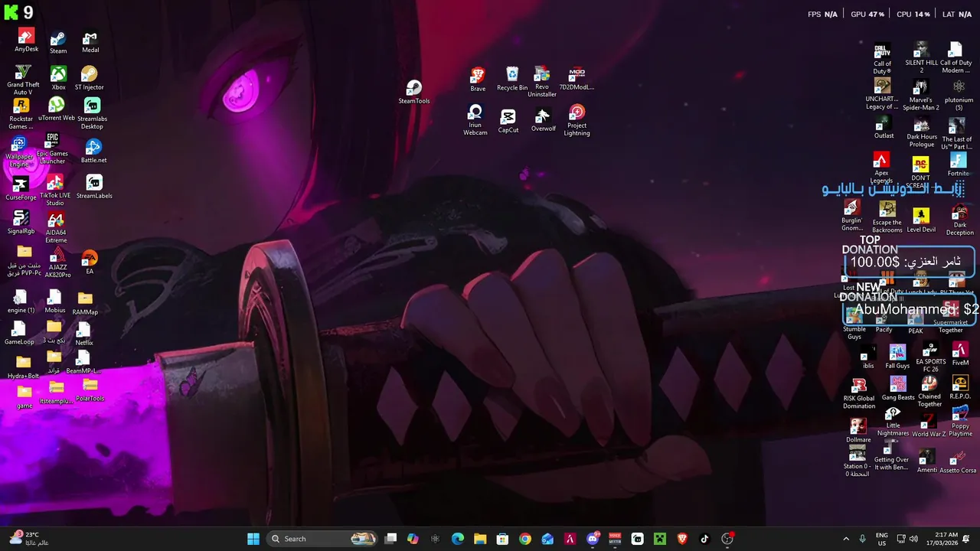The width and height of the screenshot is (980, 551).
Task: Select TikTok LIVE Studio icon
Action: pos(55,190)
